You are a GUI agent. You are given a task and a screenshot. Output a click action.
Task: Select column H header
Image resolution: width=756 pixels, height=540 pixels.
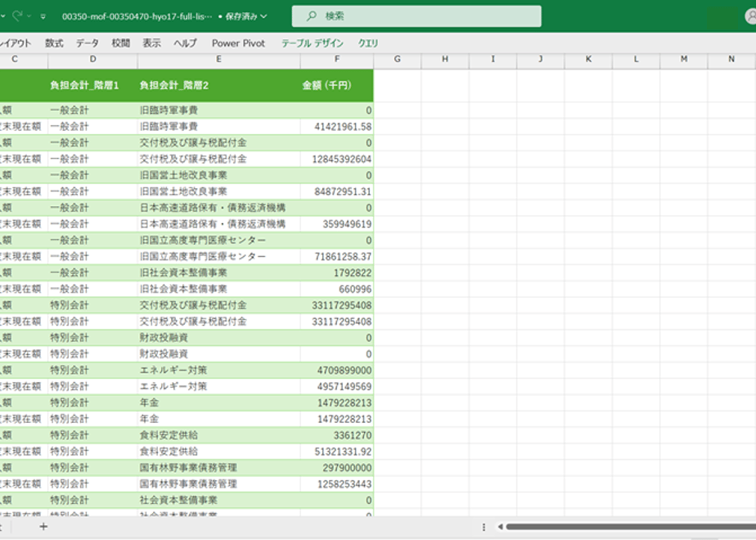(445, 59)
